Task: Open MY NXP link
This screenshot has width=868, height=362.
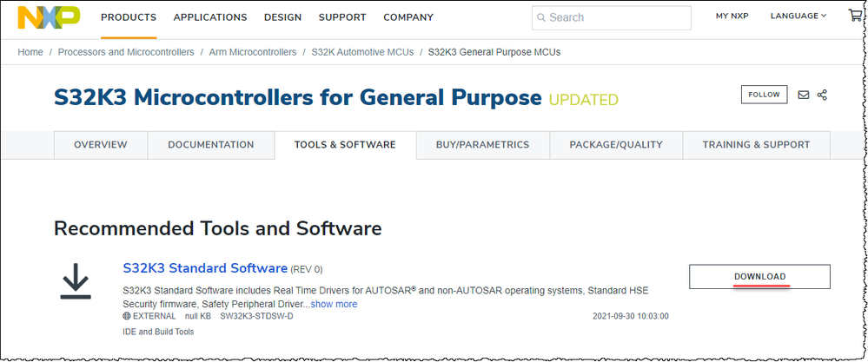Action: coord(732,16)
